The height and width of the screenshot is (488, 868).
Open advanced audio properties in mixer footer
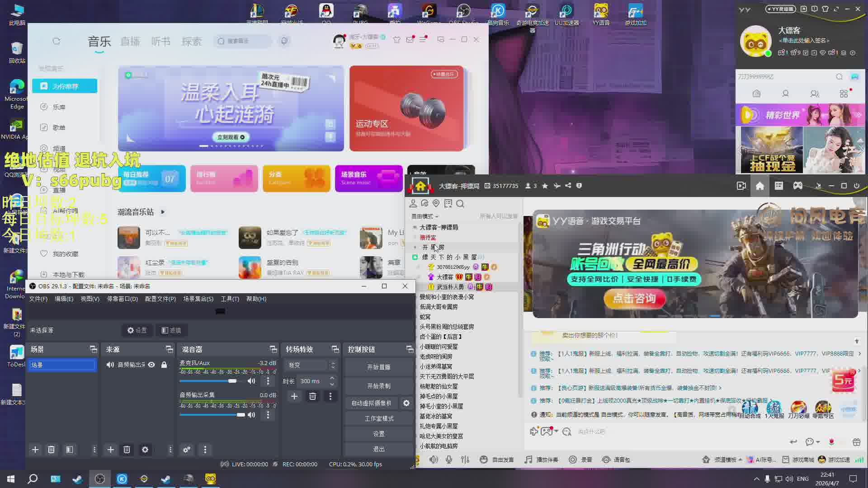pos(186,450)
